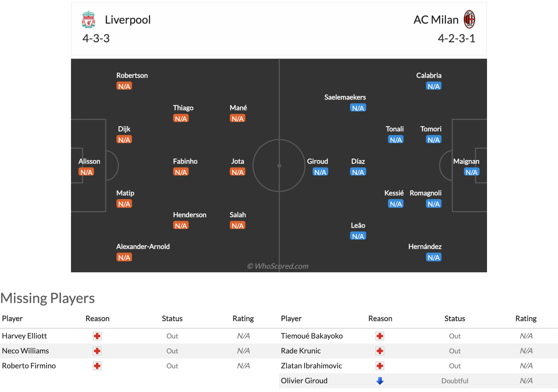Screen dimensions: 558x392
Task: Select Alisson's N/A rating badge
Action: click(x=86, y=172)
